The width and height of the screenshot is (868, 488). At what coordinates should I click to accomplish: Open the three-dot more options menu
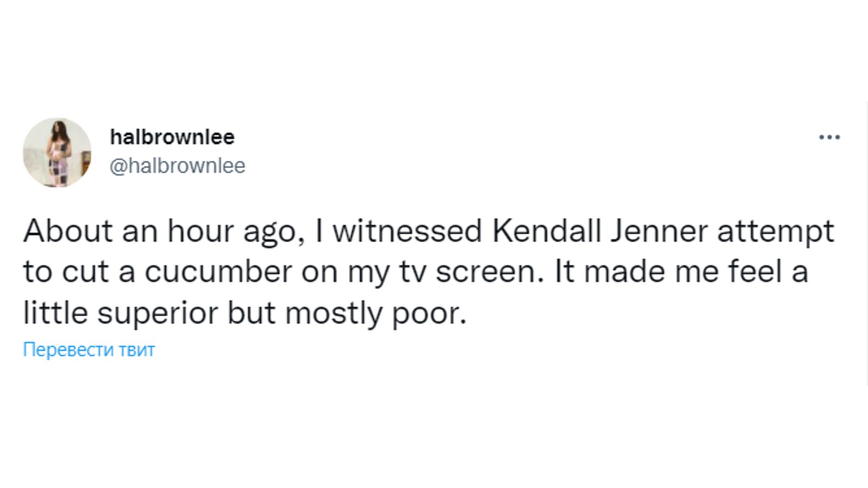coord(829,137)
